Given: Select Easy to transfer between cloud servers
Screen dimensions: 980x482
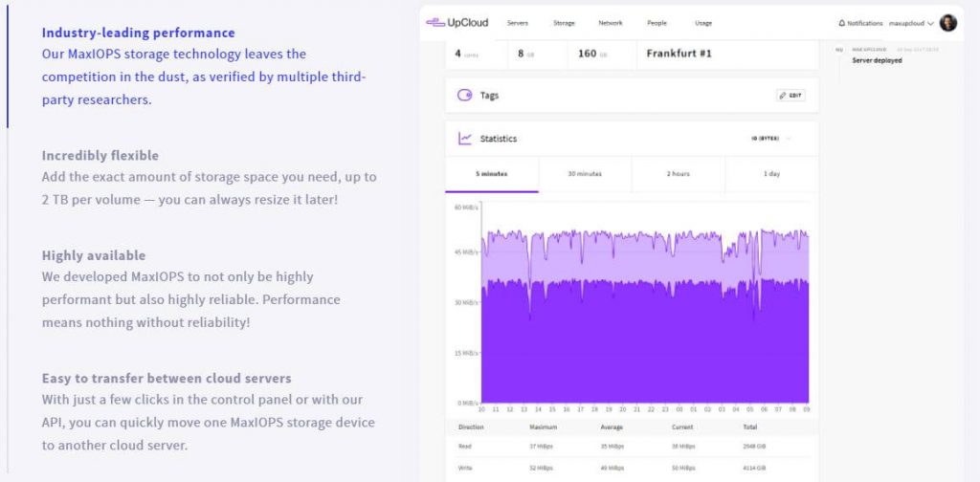Looking at the screenshot, I should coord(167,379).
